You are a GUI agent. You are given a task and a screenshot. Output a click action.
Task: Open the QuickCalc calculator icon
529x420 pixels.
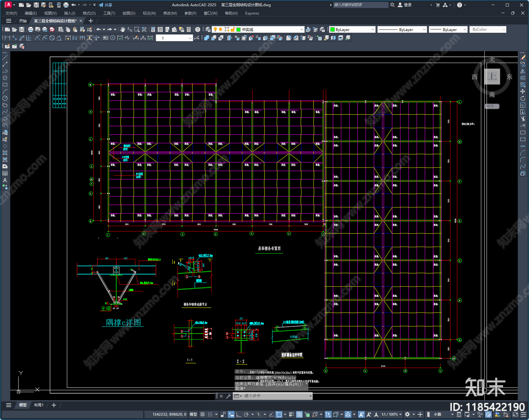pyautogui.click(x=189, y=30)
